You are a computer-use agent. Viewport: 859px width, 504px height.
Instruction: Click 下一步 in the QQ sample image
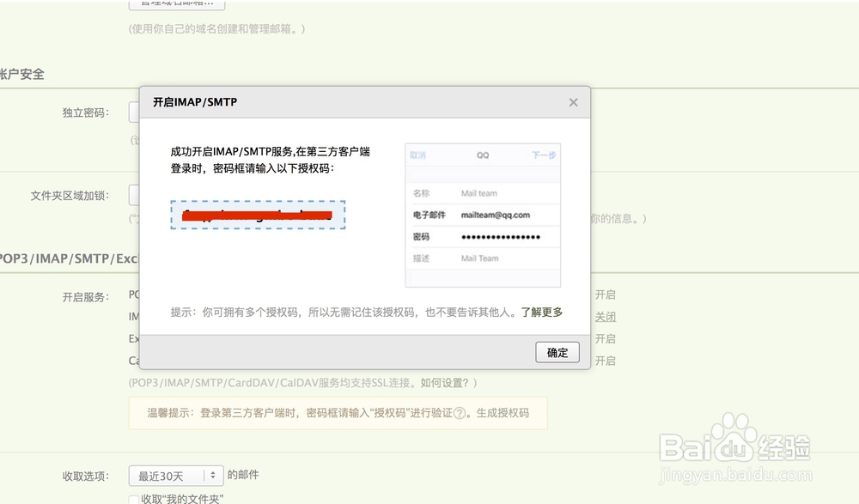544,155
